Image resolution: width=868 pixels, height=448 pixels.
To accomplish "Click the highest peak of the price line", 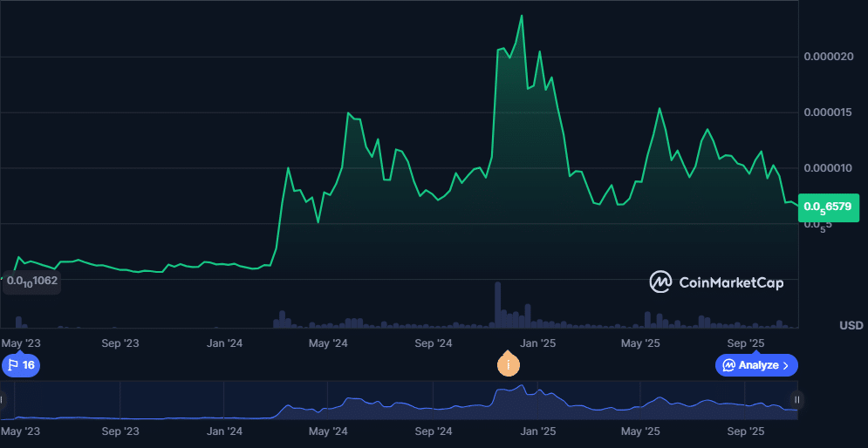I will 522,16.
